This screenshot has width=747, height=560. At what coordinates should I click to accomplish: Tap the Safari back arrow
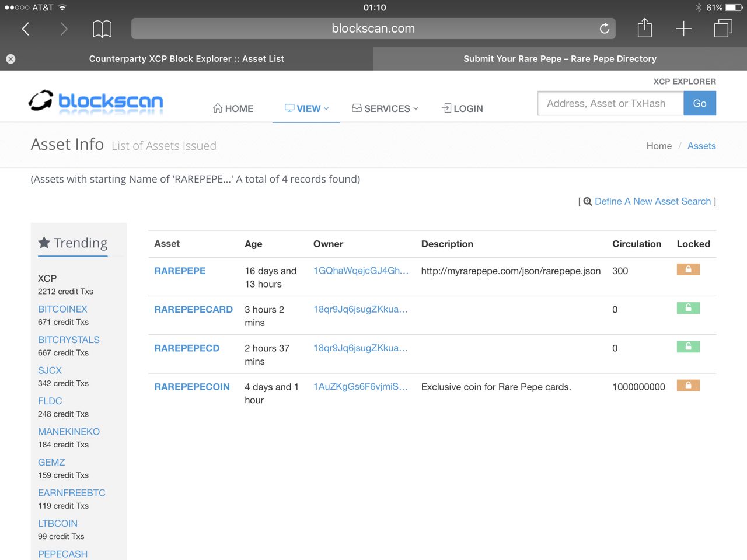click(x=26, y=29)
